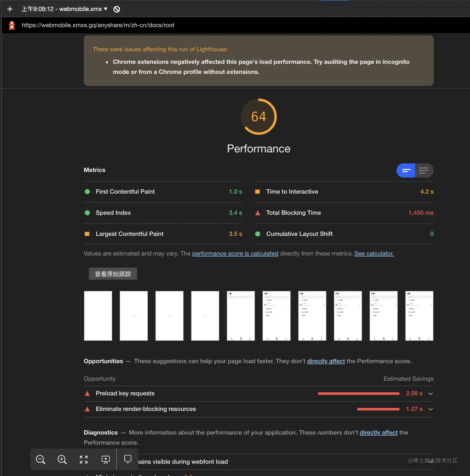This screenshot has height=476, width=470.
Task: Click the red triangle beside Preload key requests
Action: (x=87, y=394)
